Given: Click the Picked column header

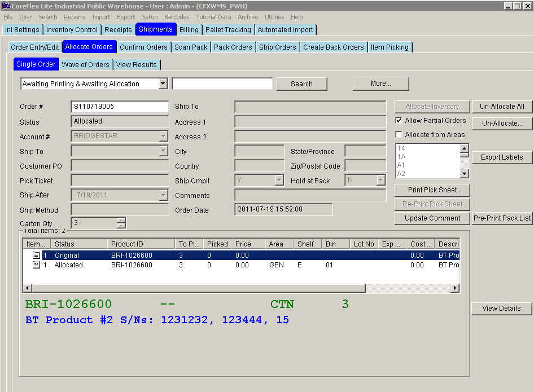Looking at the screenshot, I should 218,244.
